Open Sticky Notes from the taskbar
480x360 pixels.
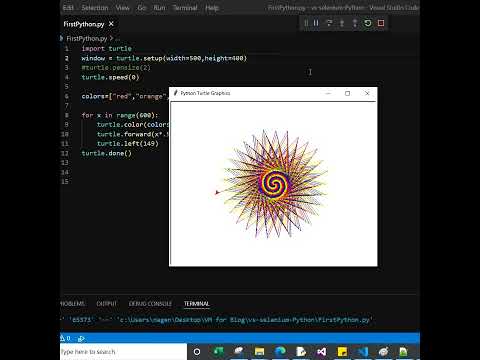342,352
